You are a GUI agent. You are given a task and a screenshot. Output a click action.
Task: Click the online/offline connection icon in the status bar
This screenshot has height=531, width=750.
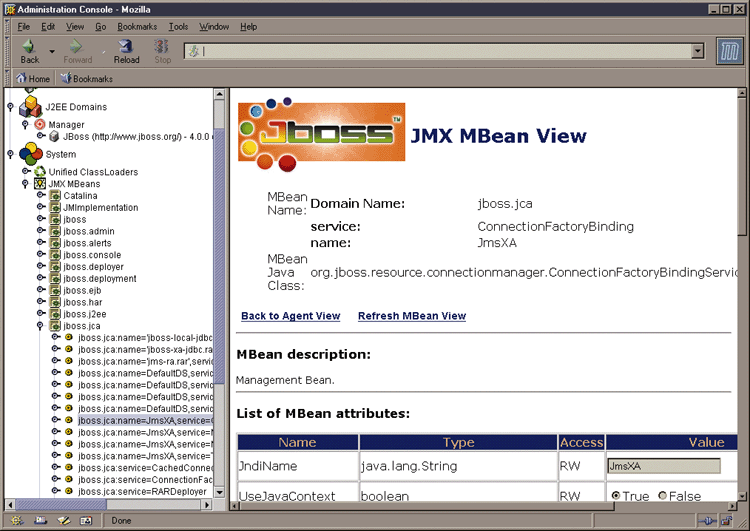point(707,521)
